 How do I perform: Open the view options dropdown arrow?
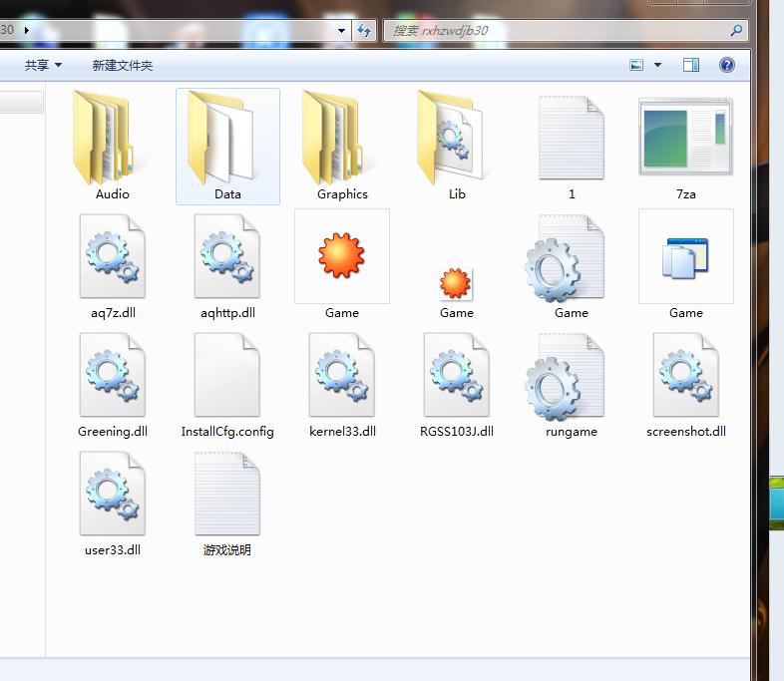tap(657, 65)
